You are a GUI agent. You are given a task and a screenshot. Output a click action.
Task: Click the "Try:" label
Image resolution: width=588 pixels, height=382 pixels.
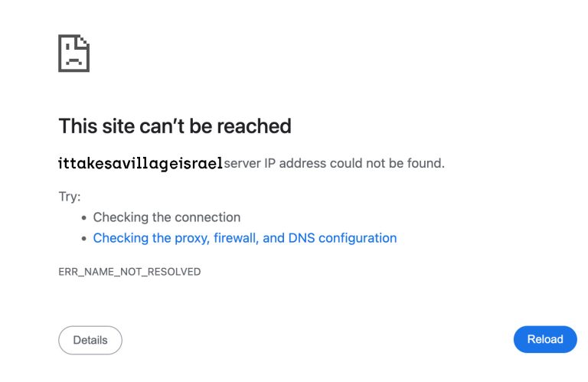coord(70,196)
